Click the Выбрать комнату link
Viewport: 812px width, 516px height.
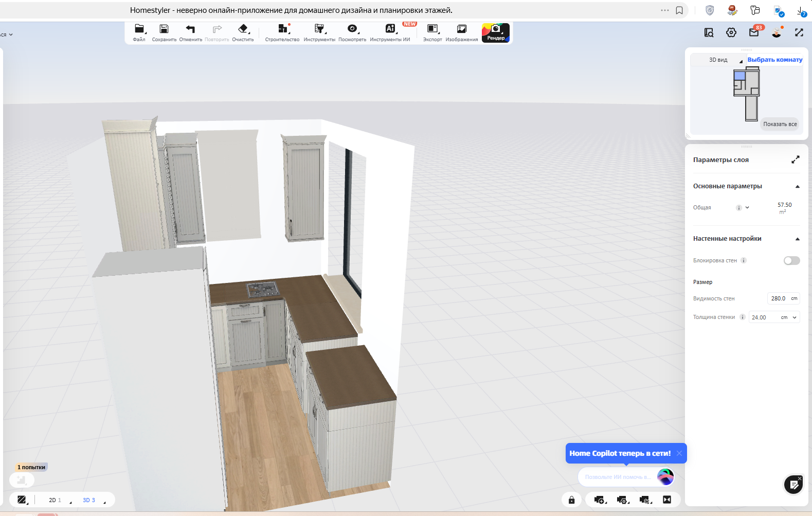tap(774, 60)
